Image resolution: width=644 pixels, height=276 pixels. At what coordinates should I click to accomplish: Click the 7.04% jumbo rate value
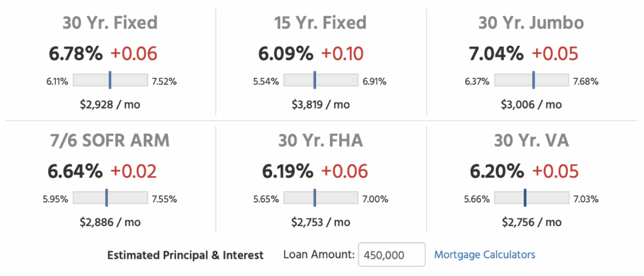pyautogui.click(x=496, y=54)
